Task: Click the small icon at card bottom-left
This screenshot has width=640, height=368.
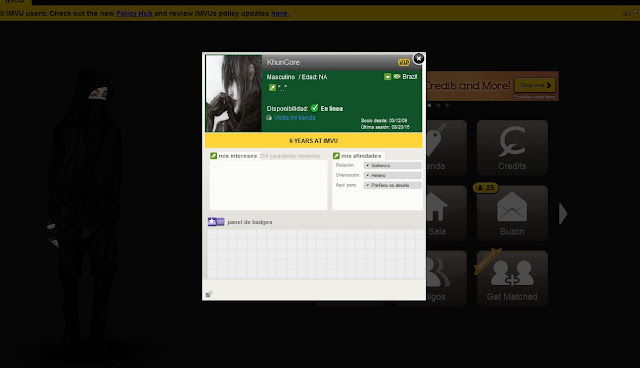Action: pyautogui.click(x=209, y=294)
